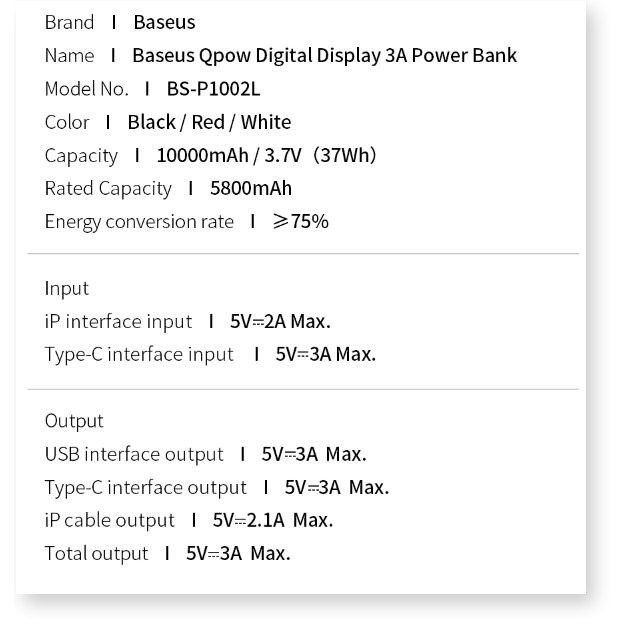
Task: Click the Brand label
Action: pyautogui.click(x=69, y=22)
